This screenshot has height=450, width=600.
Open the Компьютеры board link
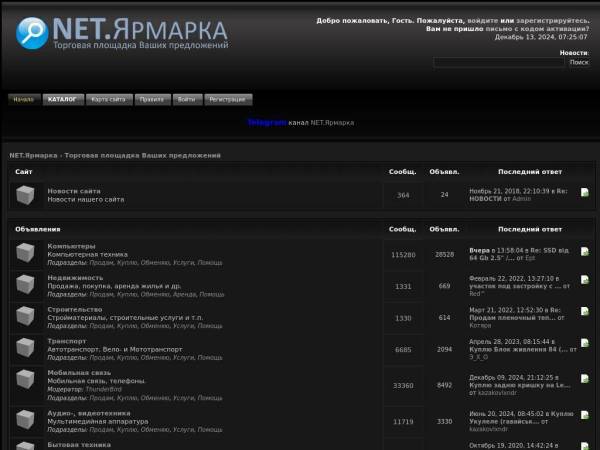pyautogui.click(x=71, y=246)
